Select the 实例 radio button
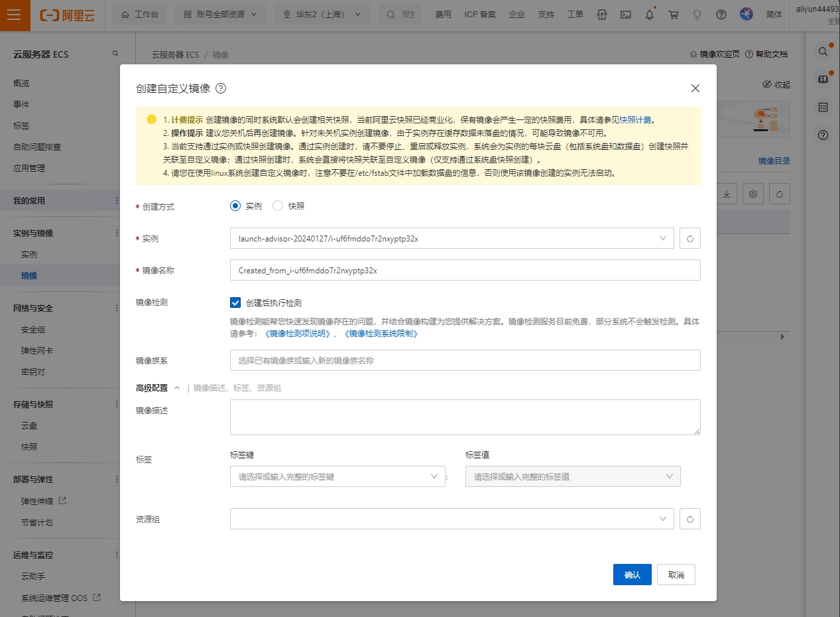 click(235, 206)
